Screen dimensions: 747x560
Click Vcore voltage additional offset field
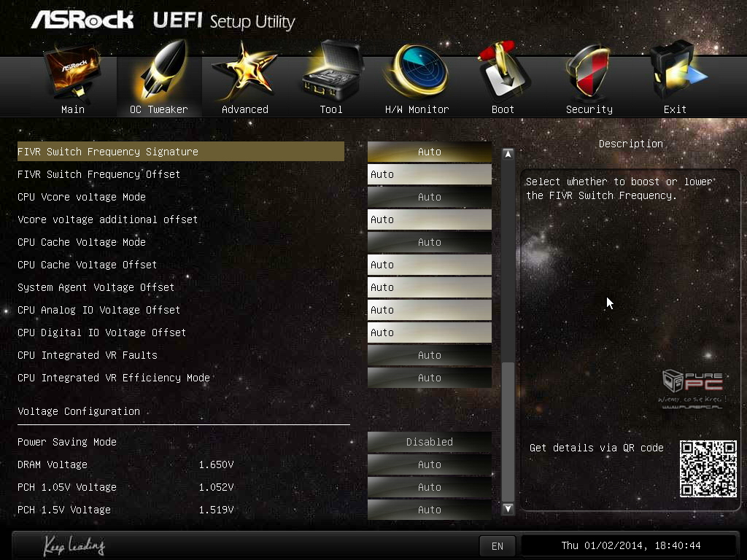tap(429, 219)
